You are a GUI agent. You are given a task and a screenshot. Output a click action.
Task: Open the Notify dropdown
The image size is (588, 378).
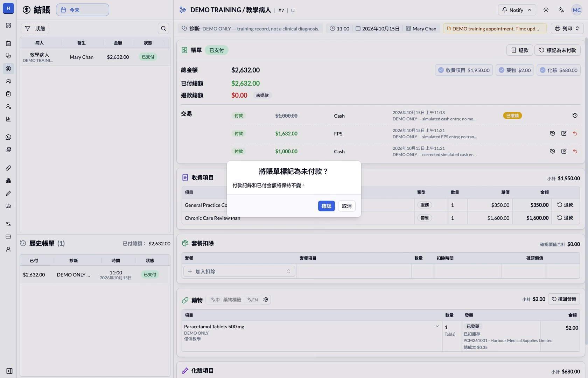coord(517,10)
